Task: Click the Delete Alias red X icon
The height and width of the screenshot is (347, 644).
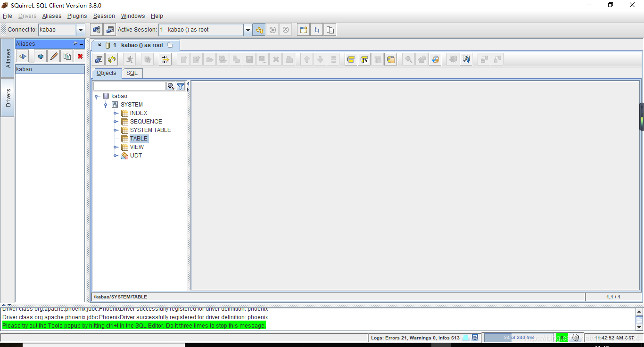Action: pos(80,56)
